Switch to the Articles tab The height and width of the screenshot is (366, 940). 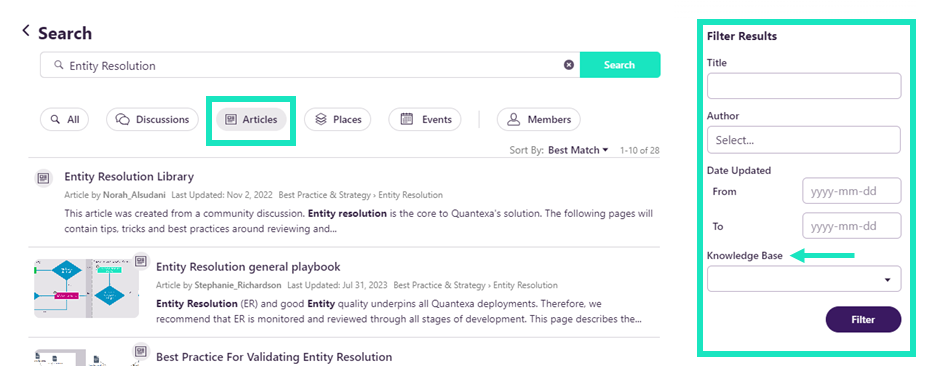pos(251,119)
